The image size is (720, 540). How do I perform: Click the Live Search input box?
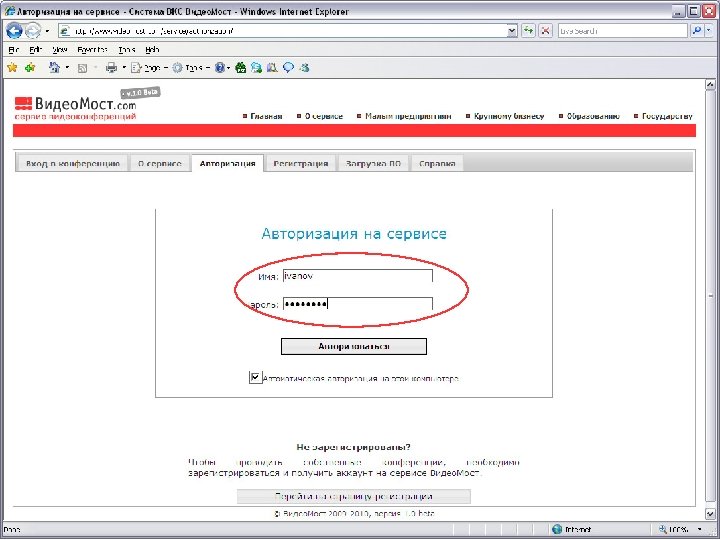[x=623, y=31]
